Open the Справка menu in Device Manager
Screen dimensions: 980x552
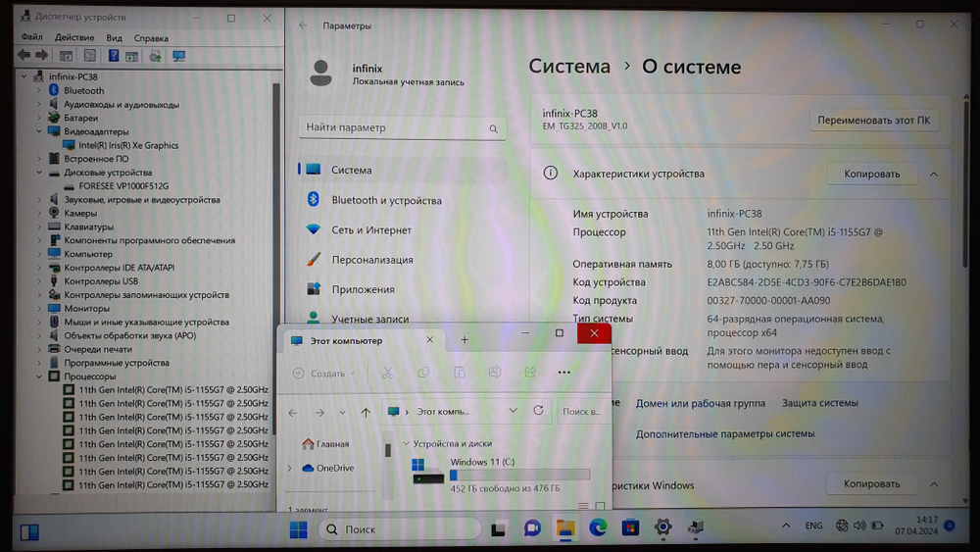point(151,38)
